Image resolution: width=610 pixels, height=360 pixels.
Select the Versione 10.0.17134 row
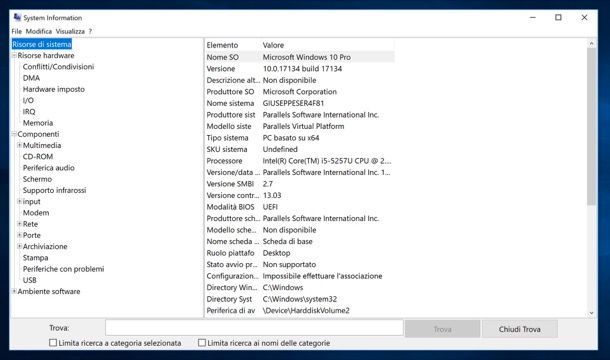(300, 69)
